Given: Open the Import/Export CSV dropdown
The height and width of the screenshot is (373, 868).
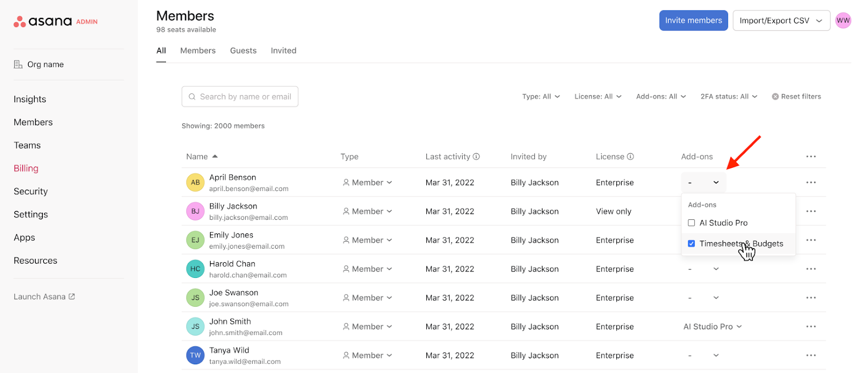Looking at the screenshot, I should click(x=781, y=21).
